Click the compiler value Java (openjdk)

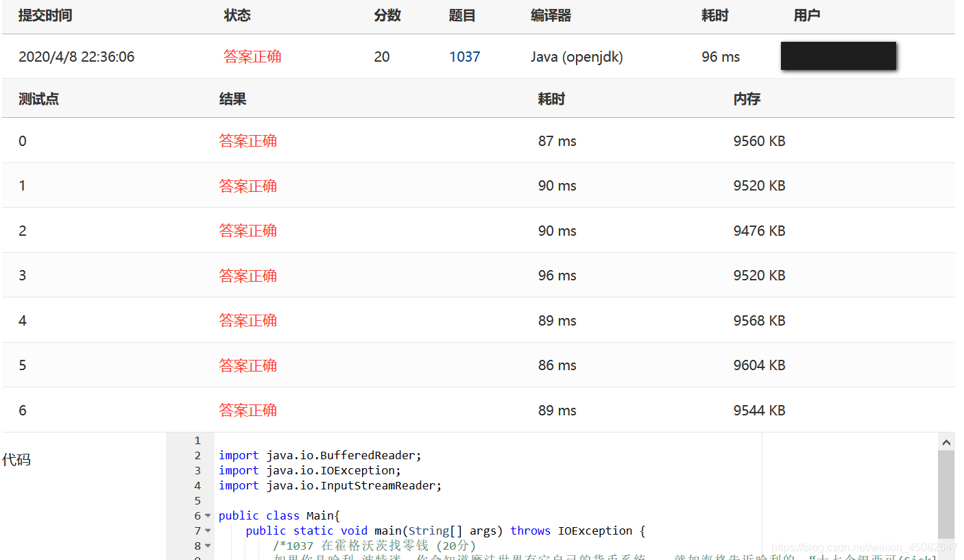click(577, 57)
